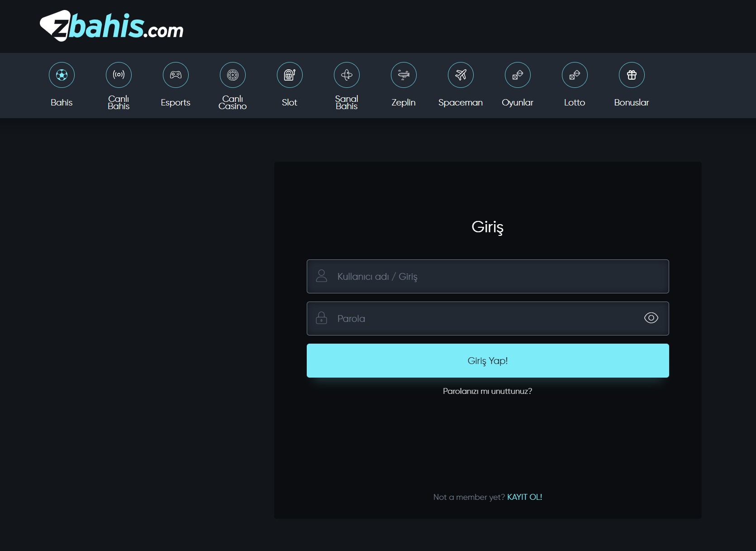Viewport: 756px width, 551px height.
Task: Click the zbahis.com logo
Action: (x=112, y=26)
